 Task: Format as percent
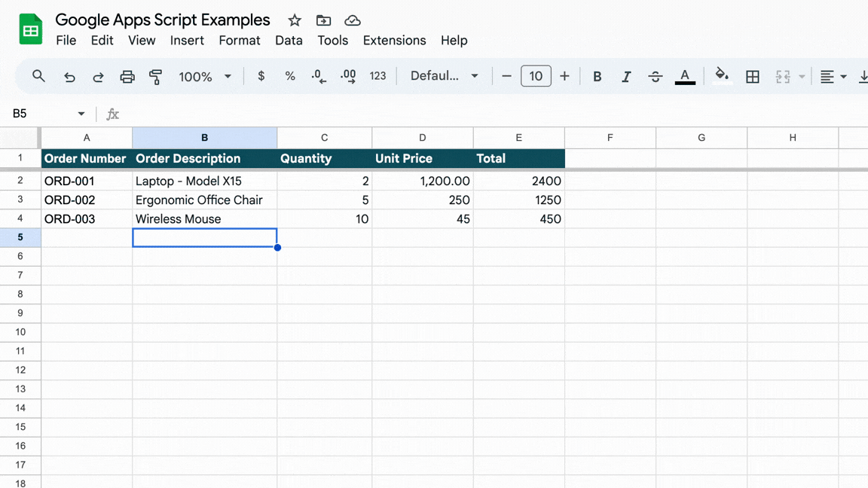coord(290,76)
